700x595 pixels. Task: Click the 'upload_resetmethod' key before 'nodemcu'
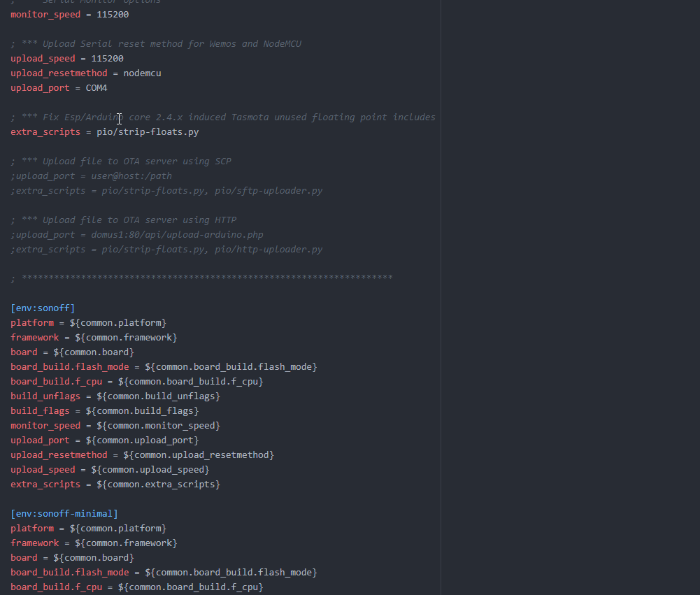pos(59,73)
